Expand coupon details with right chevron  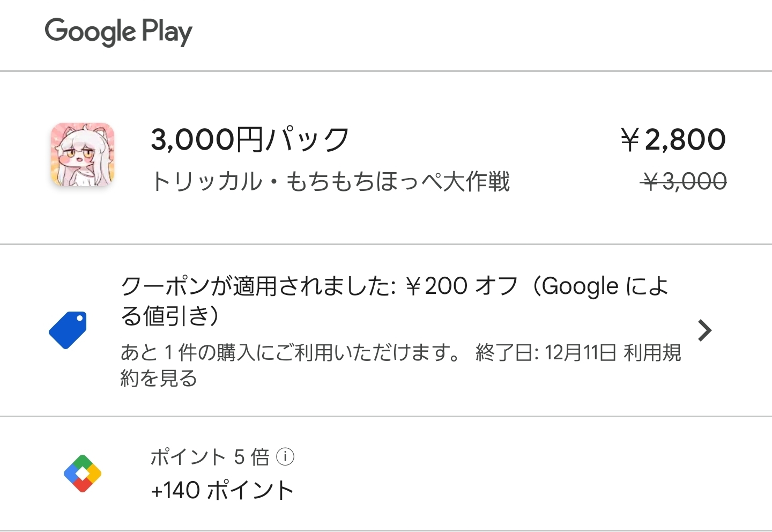pyautogui.click(x=705, y=330)
